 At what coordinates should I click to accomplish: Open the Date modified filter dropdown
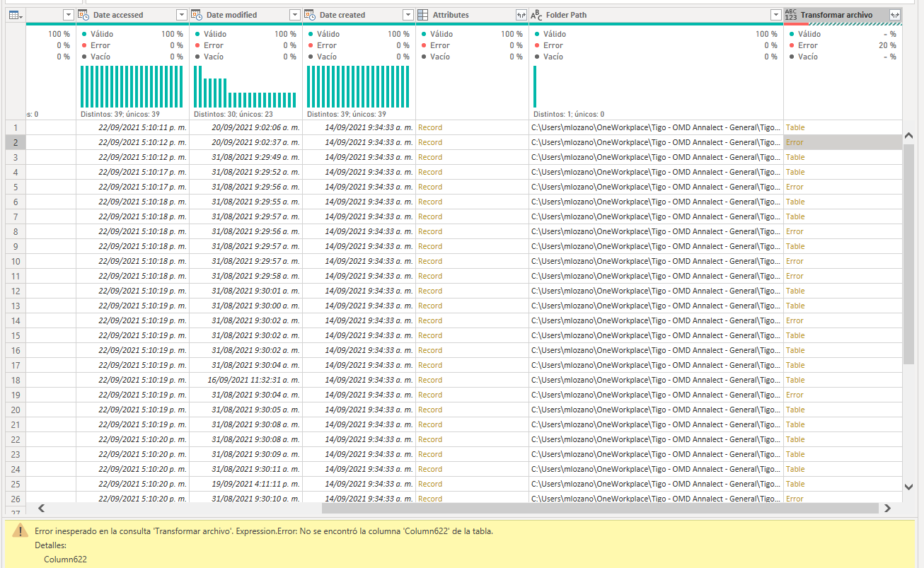[x=295, y=15]
